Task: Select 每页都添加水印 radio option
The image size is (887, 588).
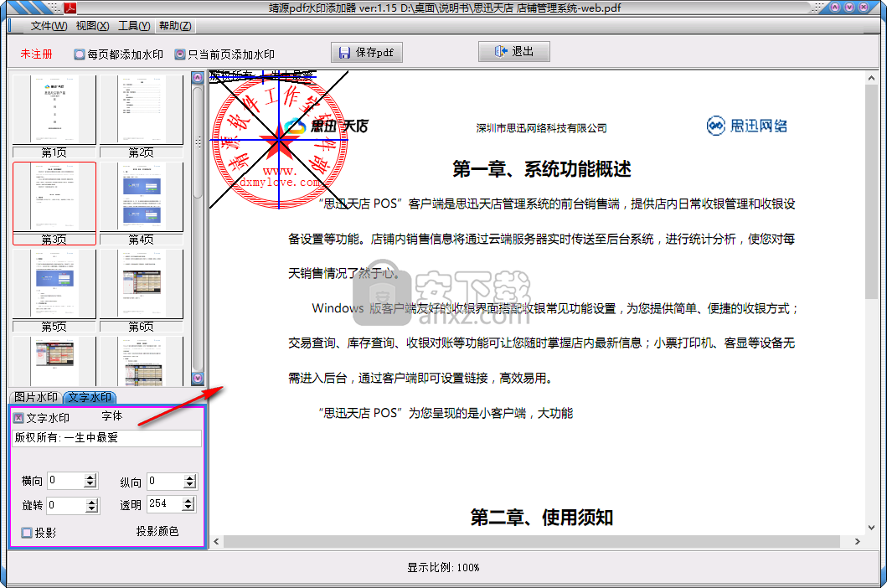Action: click(118, 54)
